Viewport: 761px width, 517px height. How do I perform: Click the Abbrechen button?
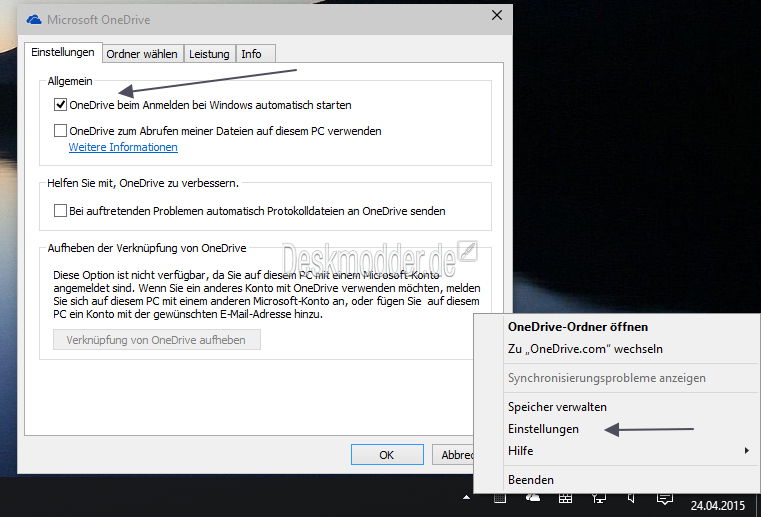coord(453,455)
